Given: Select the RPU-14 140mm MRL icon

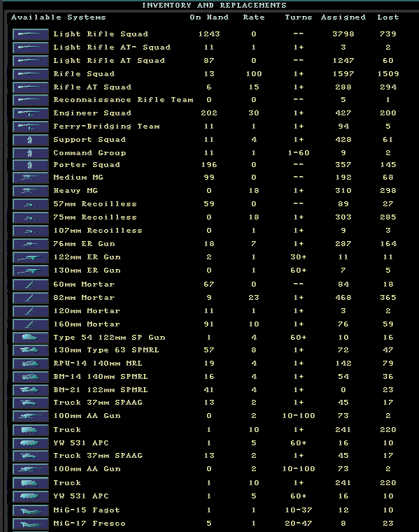Looking at the screenshot, I should 31,364.
